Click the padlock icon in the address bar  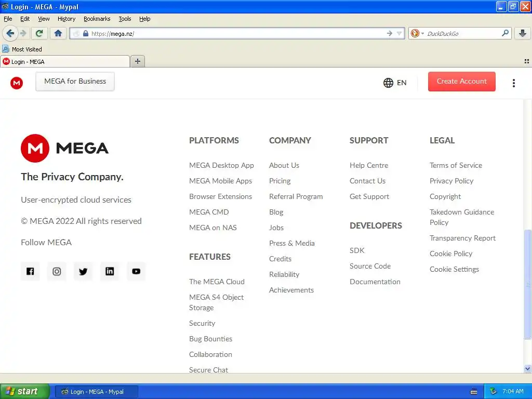(x=86, y=34)
